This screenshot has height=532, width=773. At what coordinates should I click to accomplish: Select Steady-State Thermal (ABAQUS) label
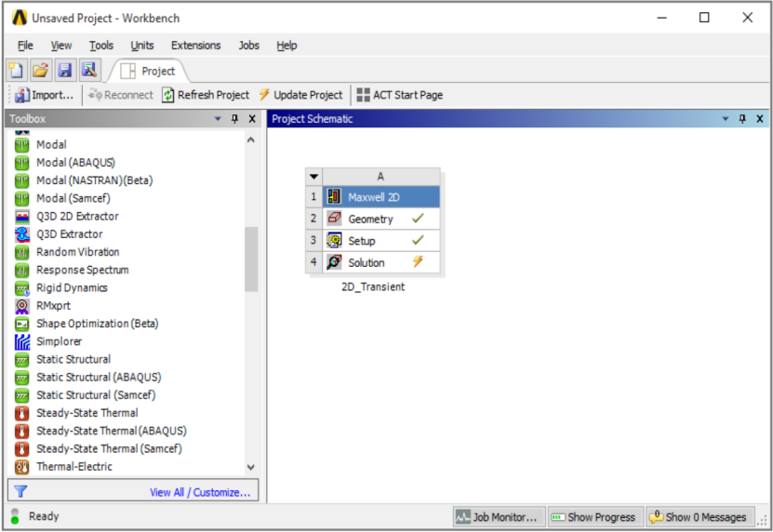click(112, 431)
